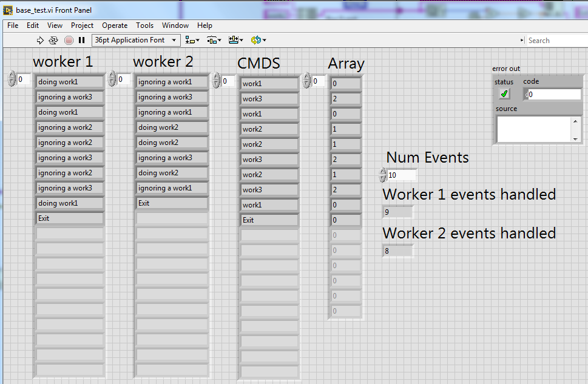
Task: Open the Operate menu
Action: click(x=114, y=25)
